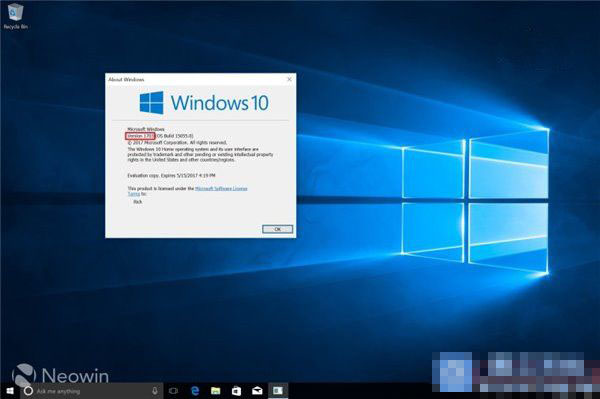This screenshot has height=399, width=600.
Task: Open File Explorer from the taskbar
Action: click(x=215, y=391)
